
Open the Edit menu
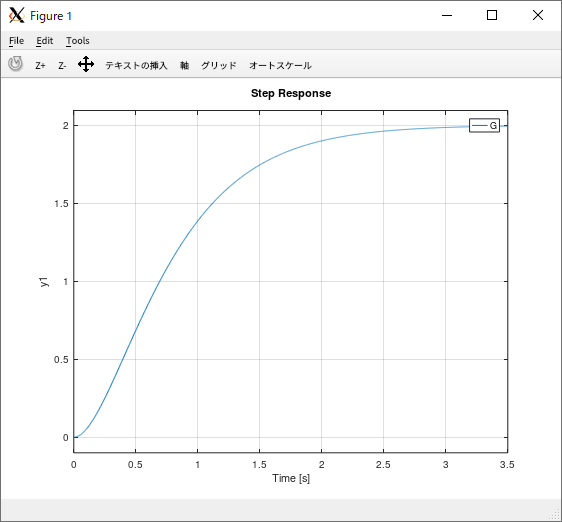[44, 41]
